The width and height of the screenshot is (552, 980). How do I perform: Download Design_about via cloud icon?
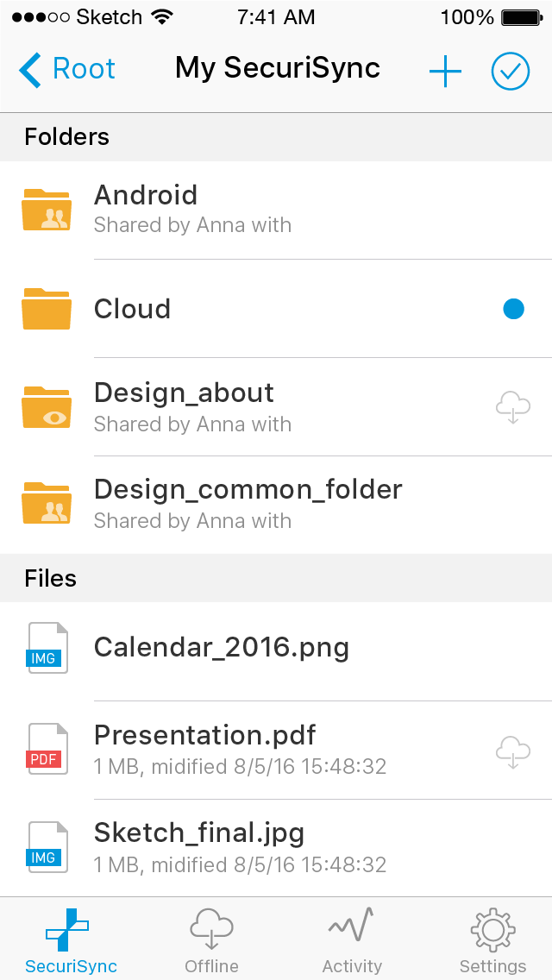coord(513,409)
